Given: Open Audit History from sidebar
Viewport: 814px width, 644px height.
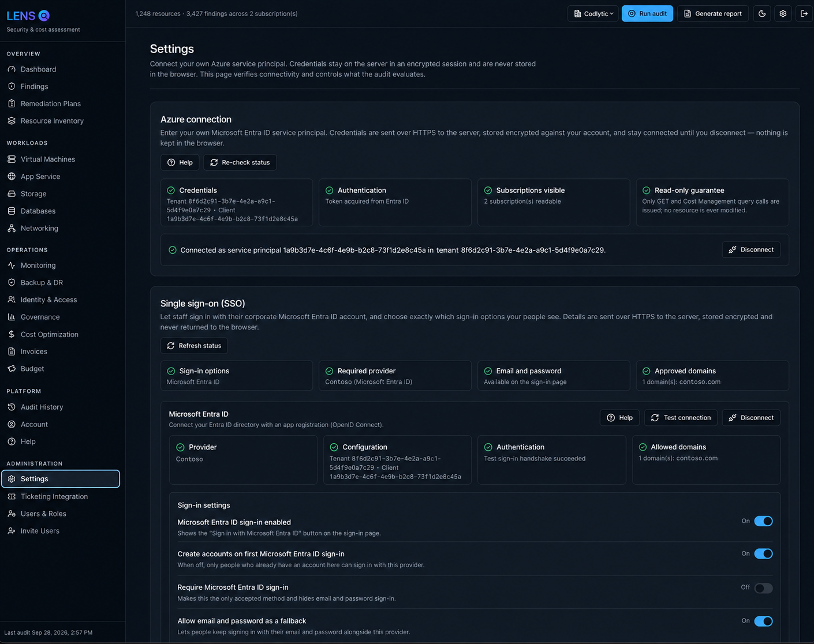Looking at the screenshot, I should click(x=61, y=407).
